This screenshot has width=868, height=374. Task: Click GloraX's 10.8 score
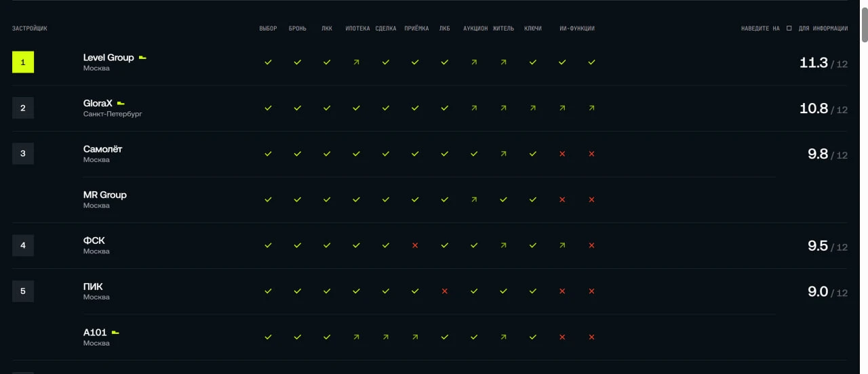(x=814, y=108)
